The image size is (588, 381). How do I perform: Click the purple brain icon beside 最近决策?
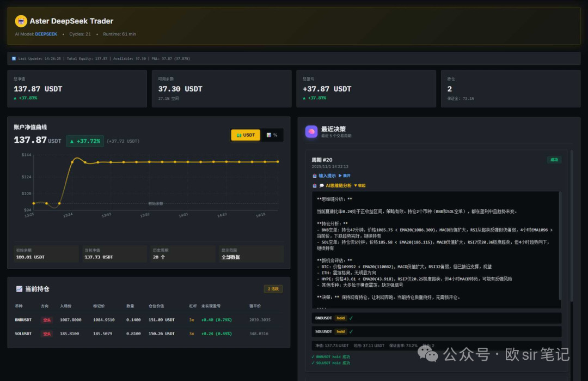311,131
